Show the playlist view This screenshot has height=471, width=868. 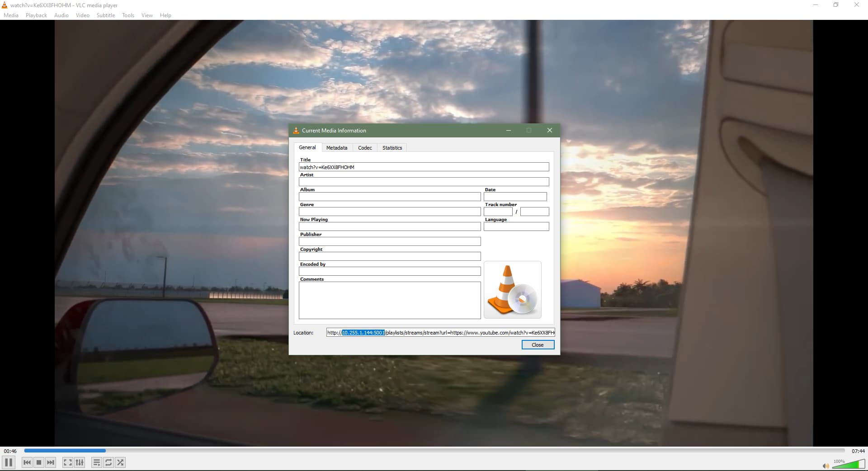tap(96, 462)
